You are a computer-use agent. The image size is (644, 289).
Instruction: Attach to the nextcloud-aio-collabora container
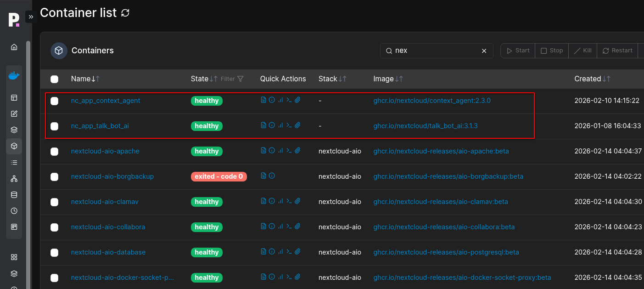coord(297,226)
